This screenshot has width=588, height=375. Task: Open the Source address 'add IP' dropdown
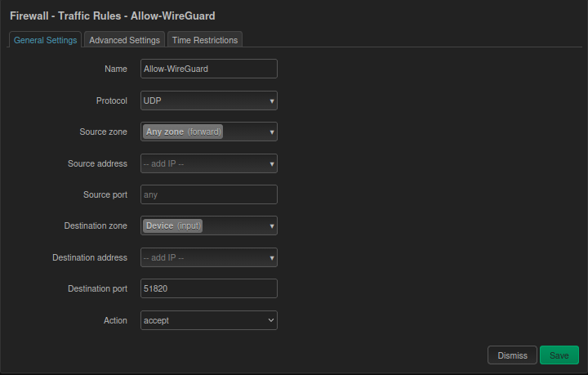pos(208,163)
